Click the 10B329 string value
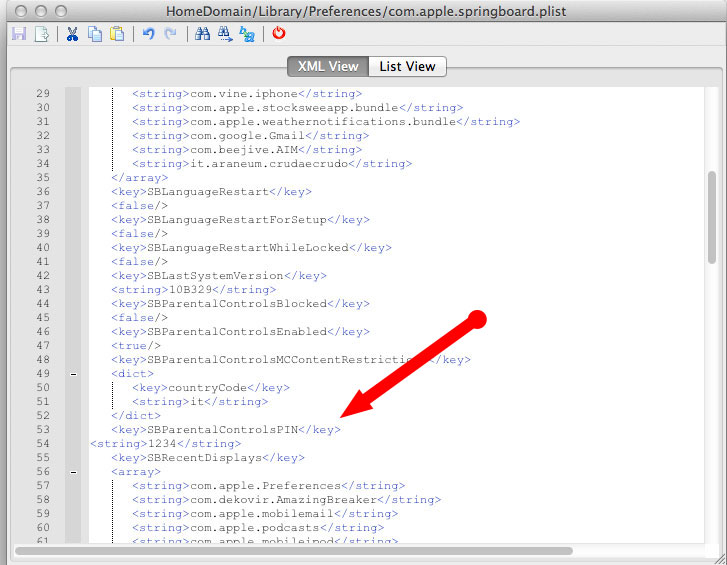The image size is (727, 565). [x=190, y=290]
